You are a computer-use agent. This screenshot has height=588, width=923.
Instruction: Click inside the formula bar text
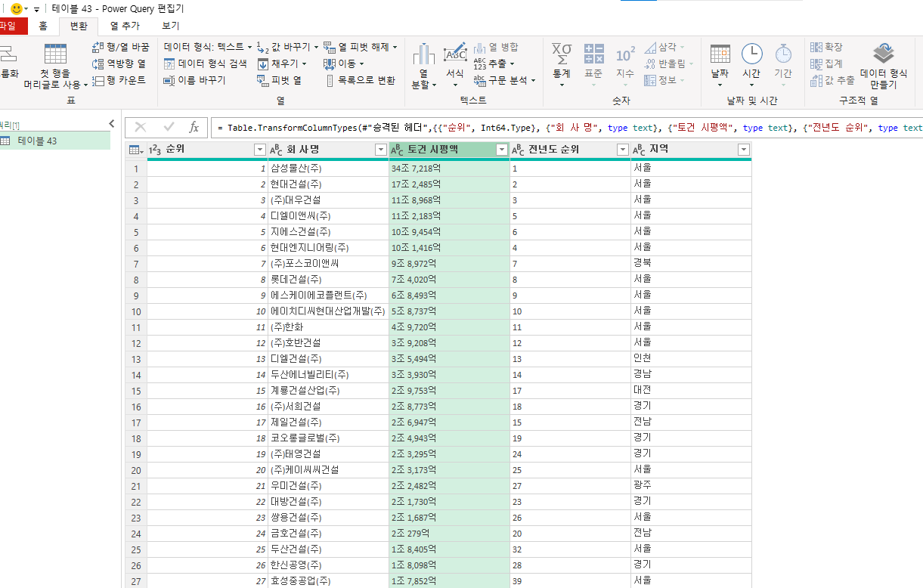pos(567,128)
